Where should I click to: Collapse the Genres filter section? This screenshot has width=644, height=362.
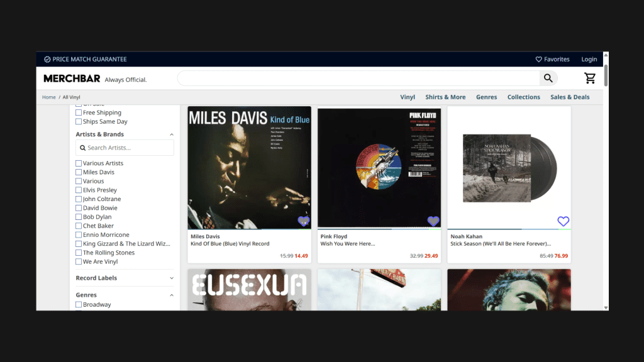click(172, 295)
